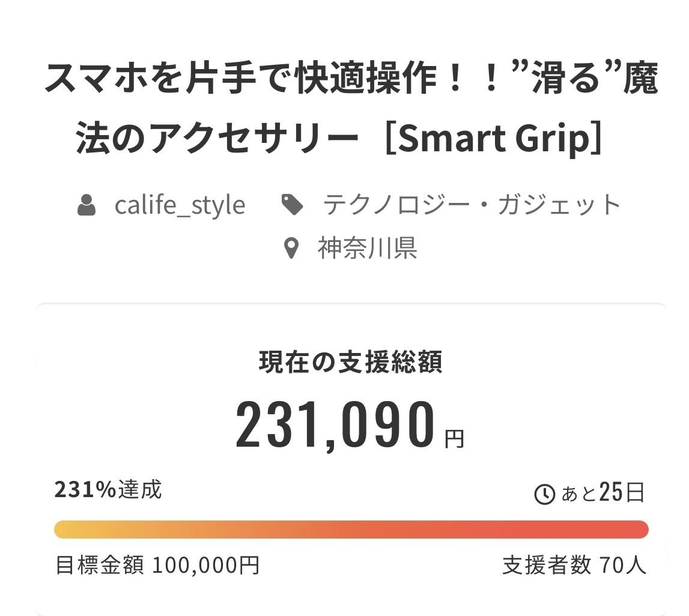Click the 現在の支援総額 heading
The height and width of the screenshot is (616, 689).
pos(351,363)
